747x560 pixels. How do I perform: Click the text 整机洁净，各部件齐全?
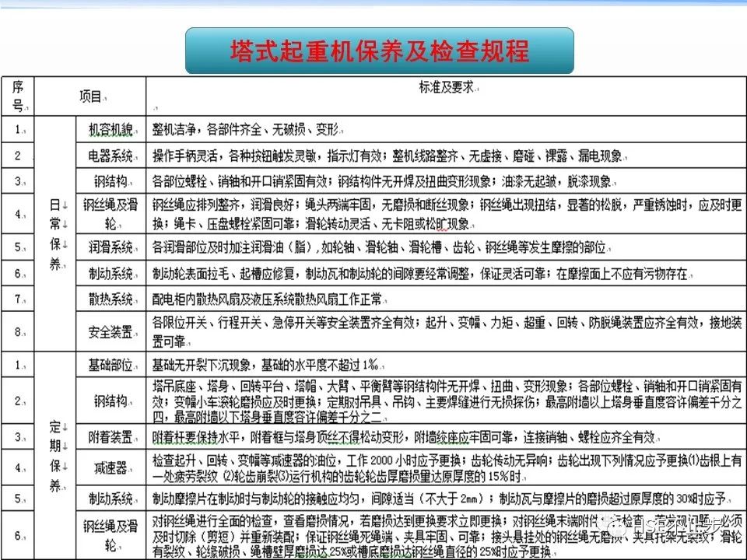(207, 129)
